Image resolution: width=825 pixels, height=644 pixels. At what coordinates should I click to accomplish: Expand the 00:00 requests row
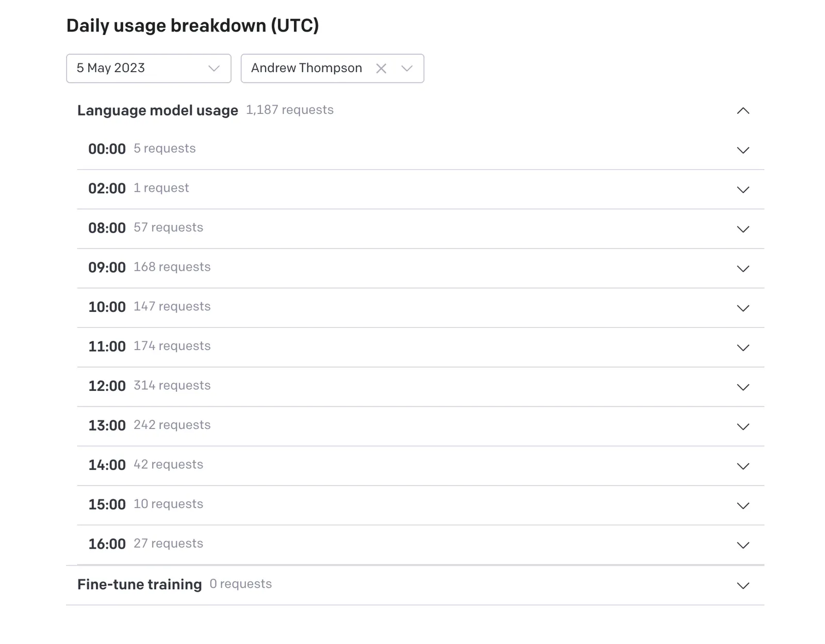pyautogui.click(x=743, y=150)
